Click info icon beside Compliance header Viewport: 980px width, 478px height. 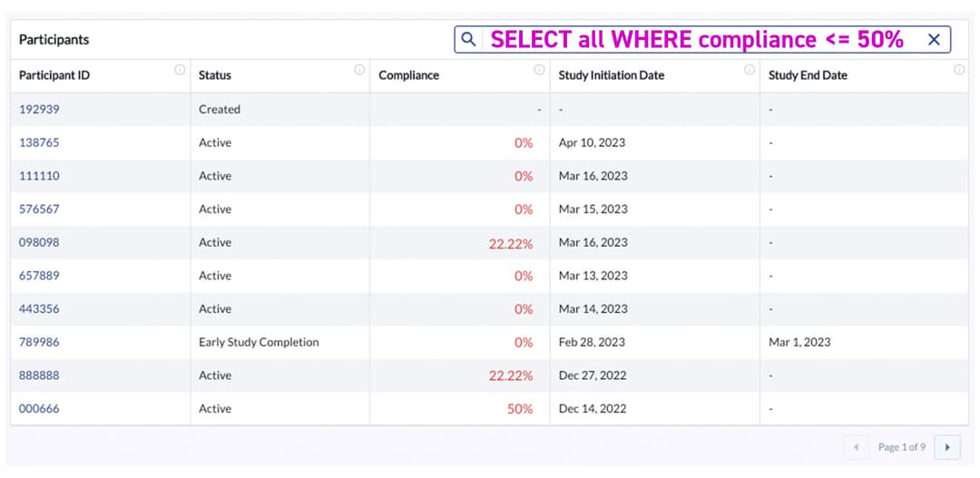539,70
